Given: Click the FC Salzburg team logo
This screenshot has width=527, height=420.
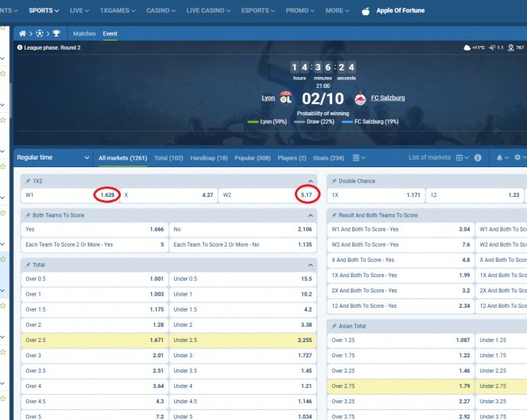Looking at the screenshot, I should tap(360, 99).
